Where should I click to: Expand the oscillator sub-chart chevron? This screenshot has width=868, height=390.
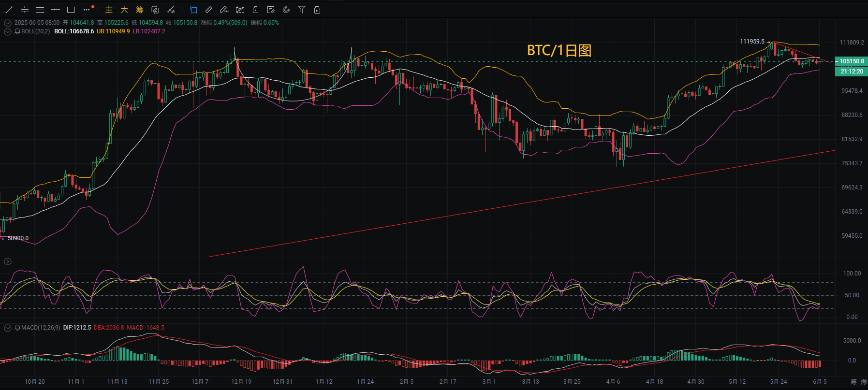coord(8,261)
